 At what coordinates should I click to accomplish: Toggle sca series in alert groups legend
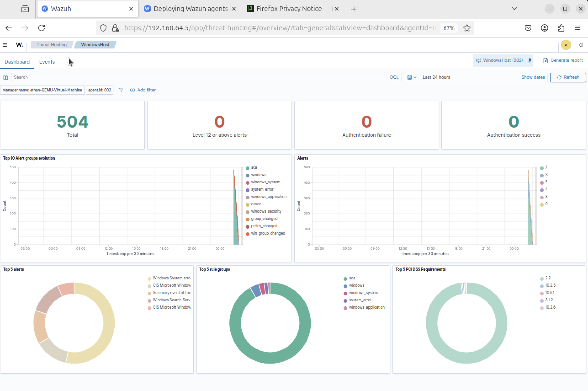pyautogui.click(x=254, y=168)
